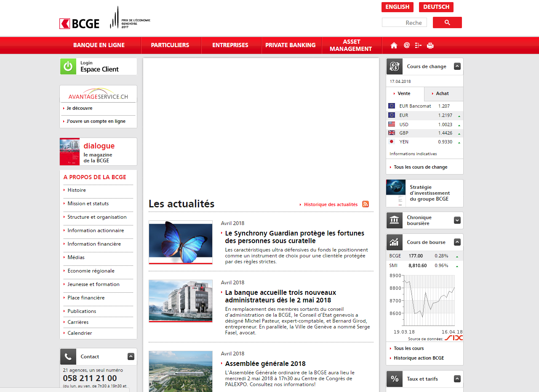Open Historique action BCGE link
539x392 pixels.
coord(419,358)
